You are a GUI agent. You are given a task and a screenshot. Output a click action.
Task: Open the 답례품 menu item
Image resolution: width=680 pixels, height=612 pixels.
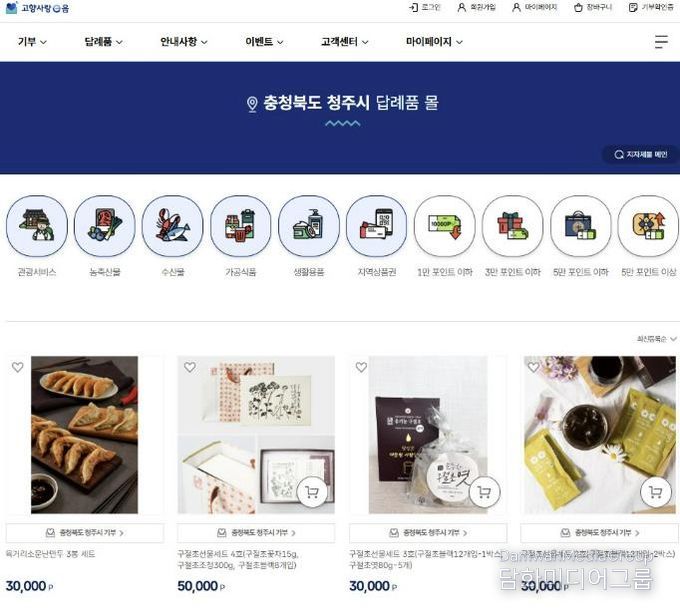(103, 42)
